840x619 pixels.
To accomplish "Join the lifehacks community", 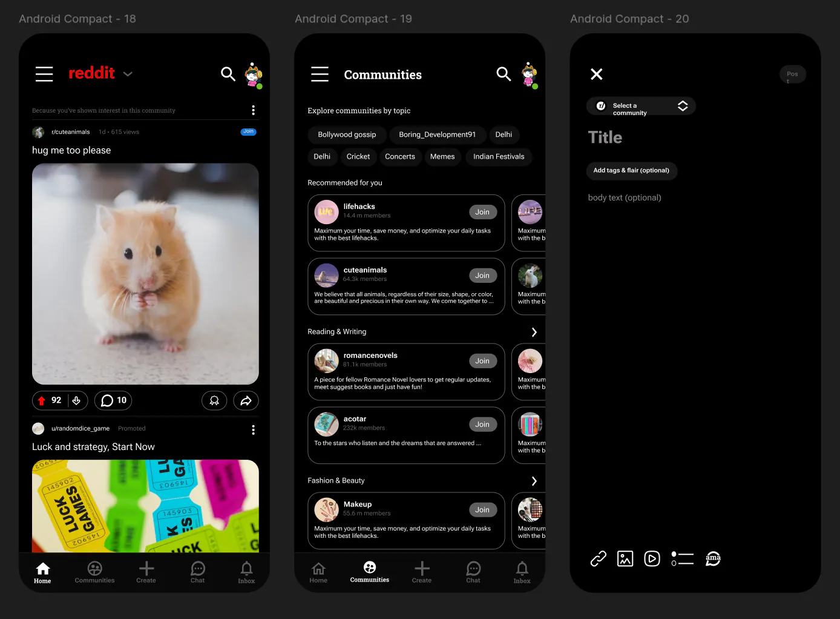I will coord(482,212).
